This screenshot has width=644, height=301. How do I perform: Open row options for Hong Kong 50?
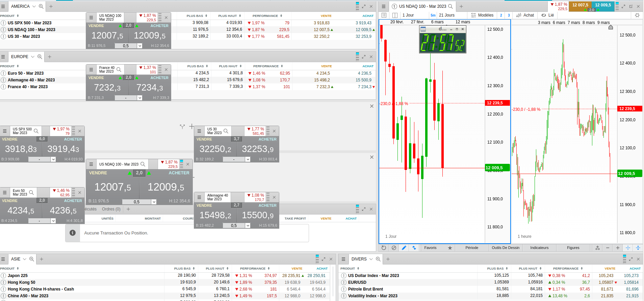(3, 282)
